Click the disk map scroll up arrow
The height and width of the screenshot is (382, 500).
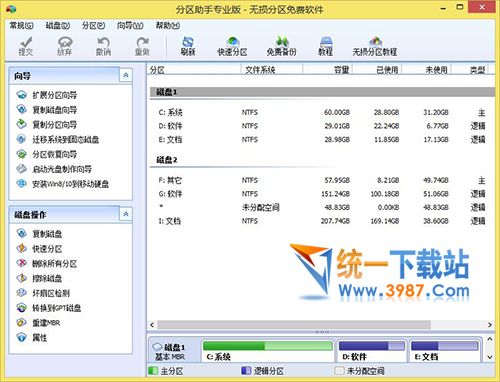[489, 339]
